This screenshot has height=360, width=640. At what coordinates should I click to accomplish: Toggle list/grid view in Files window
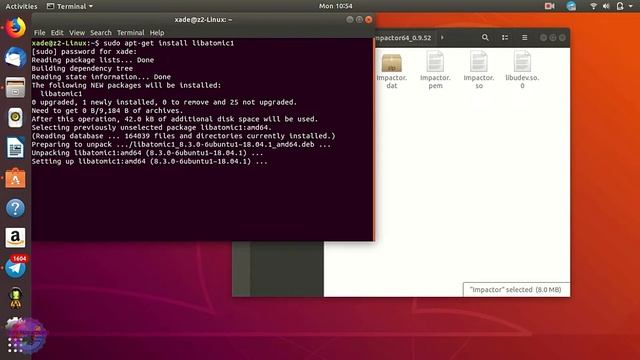(505, 38)
